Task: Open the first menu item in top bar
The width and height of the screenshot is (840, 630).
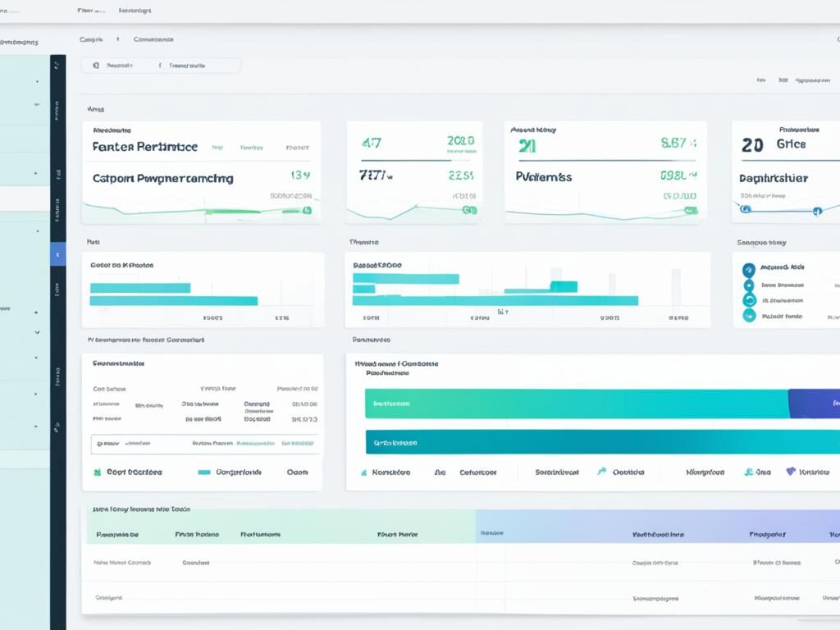Action: tap(90, 11)
